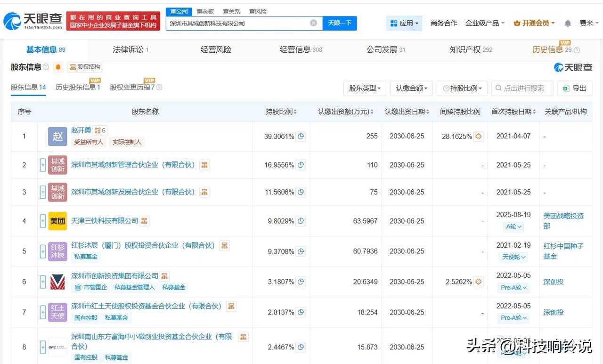Open equity structure icon for 深圳市创新投资集团
Image resolution: width=603 pixels, height=364 pixels.
[x=164, y=276]
